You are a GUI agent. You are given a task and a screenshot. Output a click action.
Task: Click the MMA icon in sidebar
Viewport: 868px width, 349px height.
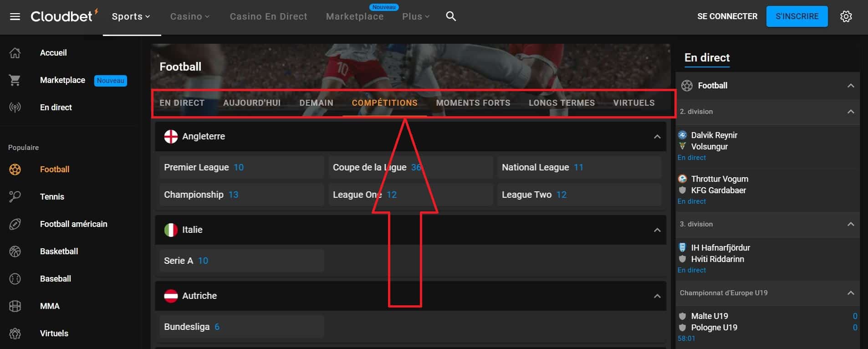point(15,306)
